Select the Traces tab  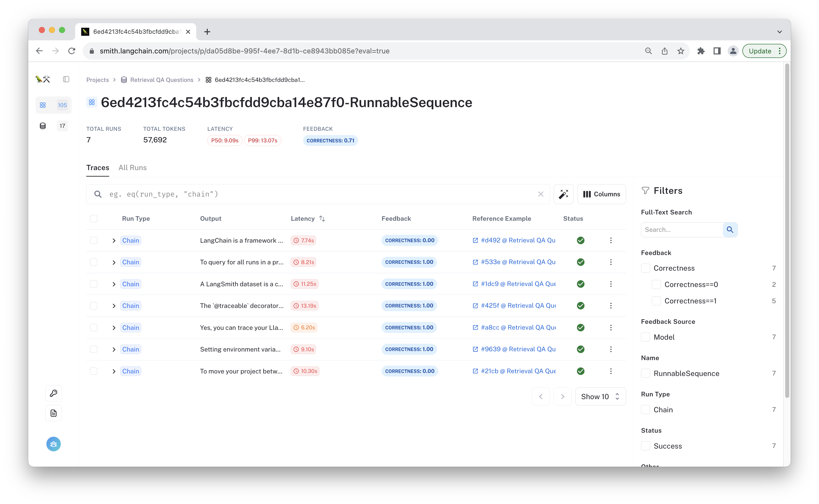coord(98,168)
